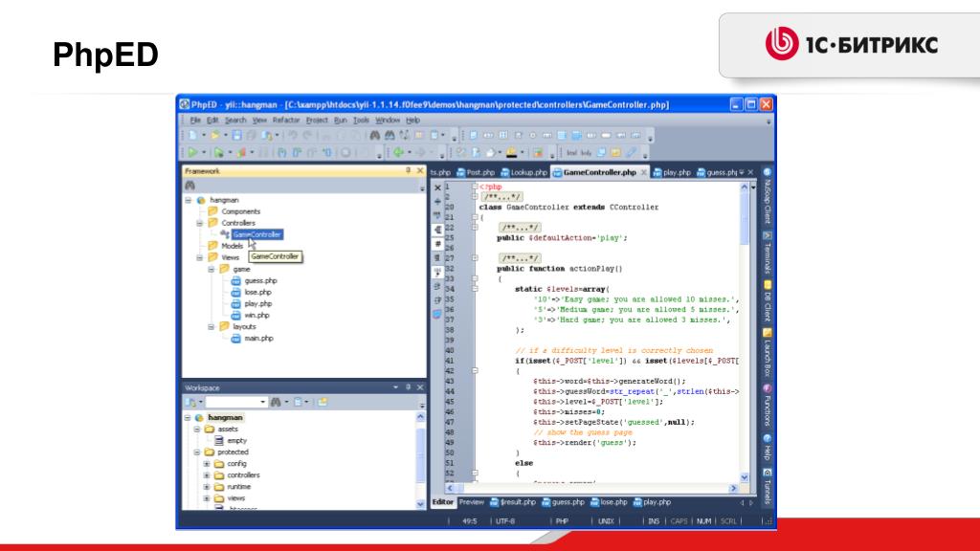Click the UNIX line ending in status bar
Viewport: 980px width, 551px height.
point(606,521)
